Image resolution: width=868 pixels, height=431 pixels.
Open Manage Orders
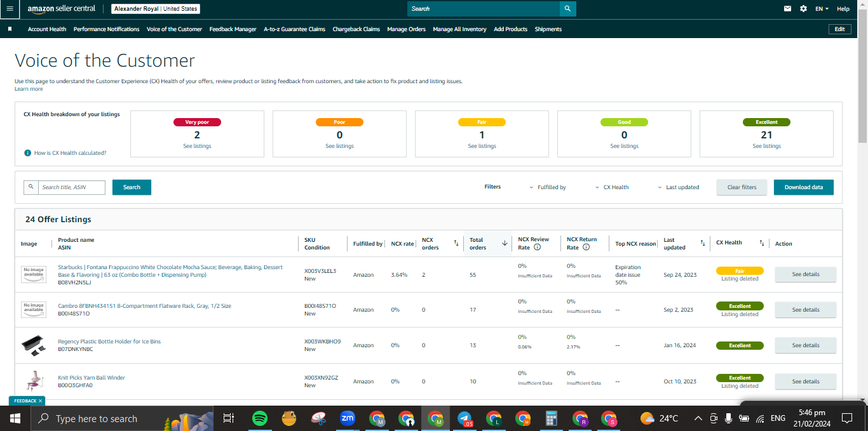[406, 29]
